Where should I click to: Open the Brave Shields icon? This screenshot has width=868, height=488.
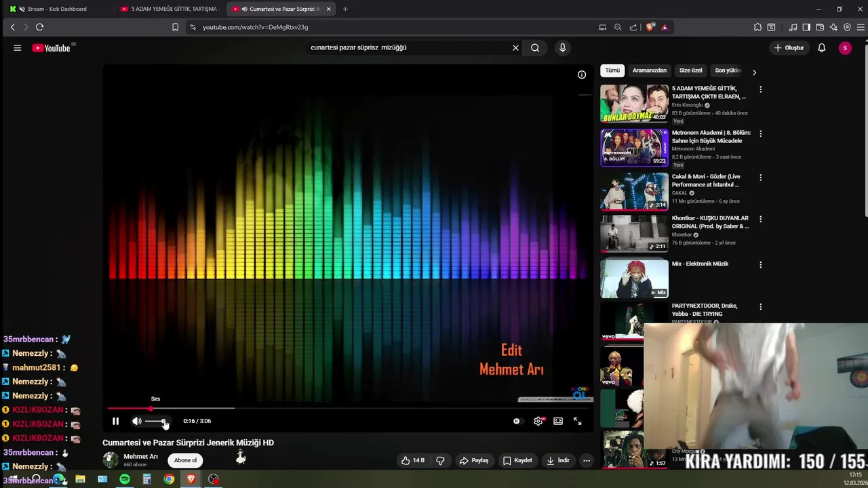tap(650, 27)
